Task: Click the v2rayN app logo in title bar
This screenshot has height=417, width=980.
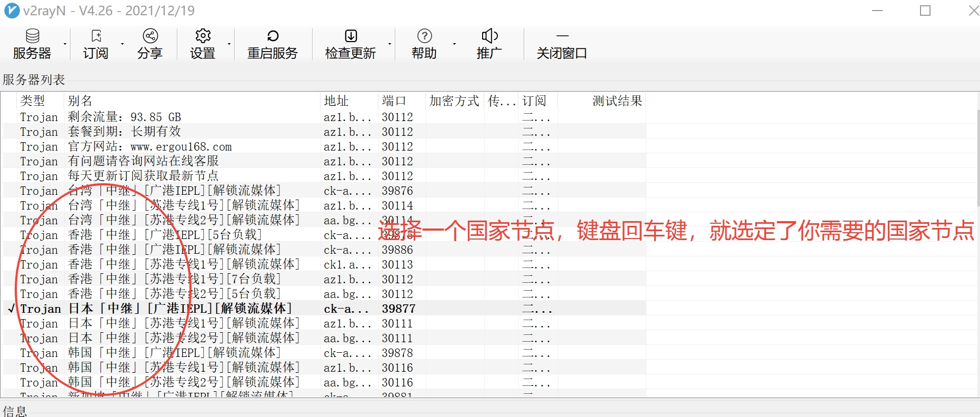Action: coord(12,11)
